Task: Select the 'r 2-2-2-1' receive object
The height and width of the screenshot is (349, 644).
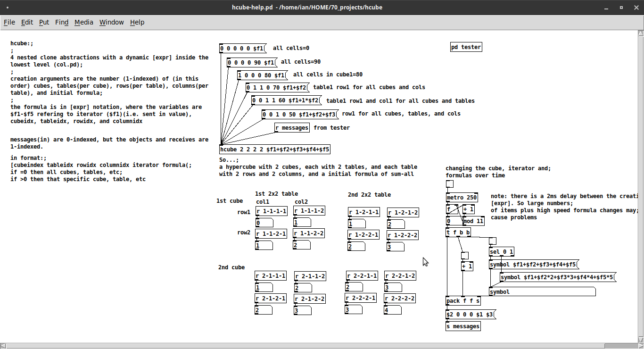Action: [x=361, y=298]
